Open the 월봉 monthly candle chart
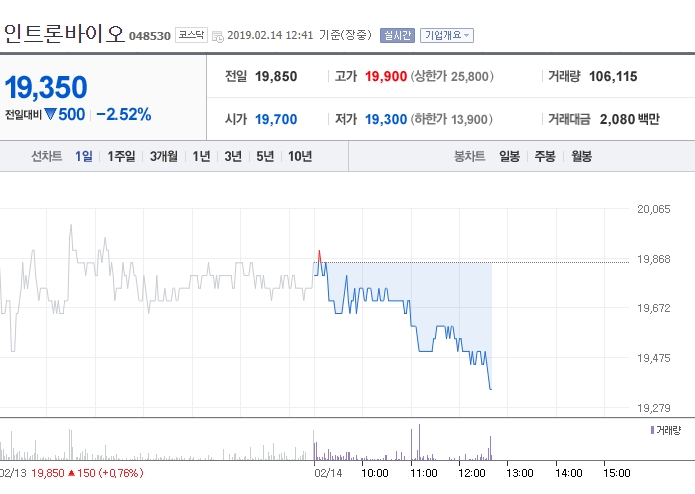 581,156
